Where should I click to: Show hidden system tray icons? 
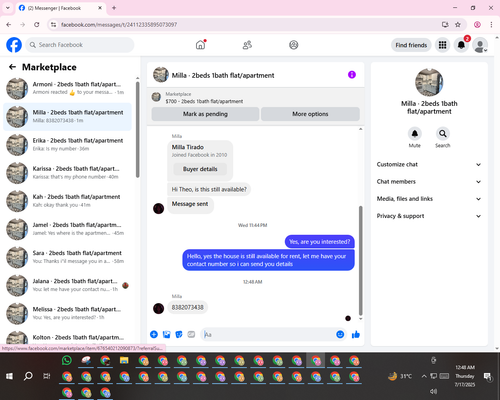coord(424,376)
